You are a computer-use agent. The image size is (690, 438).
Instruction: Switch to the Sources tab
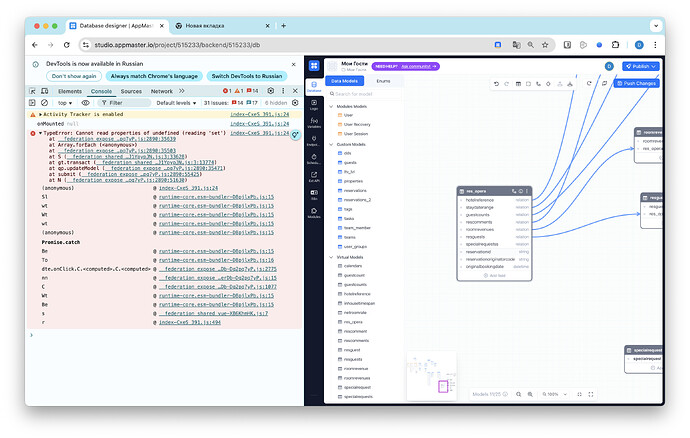pos(131,91)
